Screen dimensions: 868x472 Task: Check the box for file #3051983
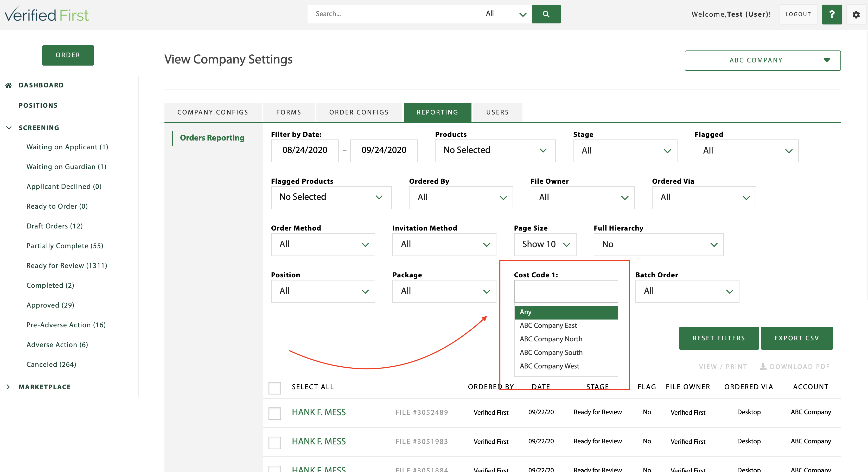pyautogui.click(x=275, y=442)
